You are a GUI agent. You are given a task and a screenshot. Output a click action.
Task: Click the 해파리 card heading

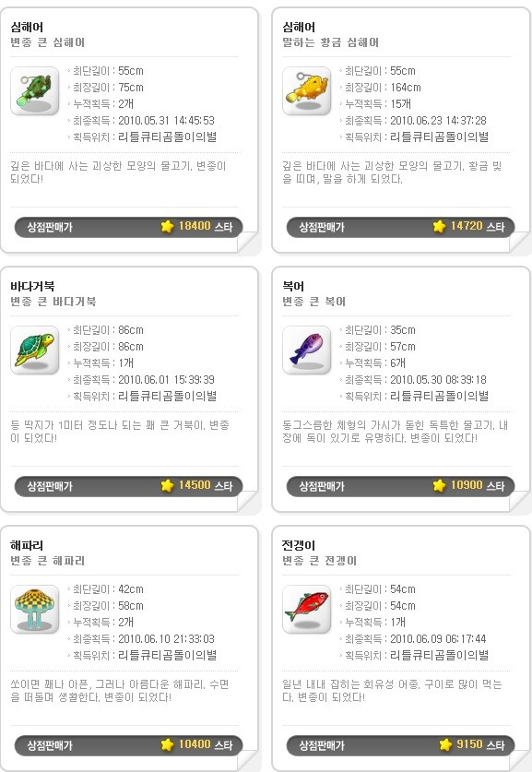point(27,545)
